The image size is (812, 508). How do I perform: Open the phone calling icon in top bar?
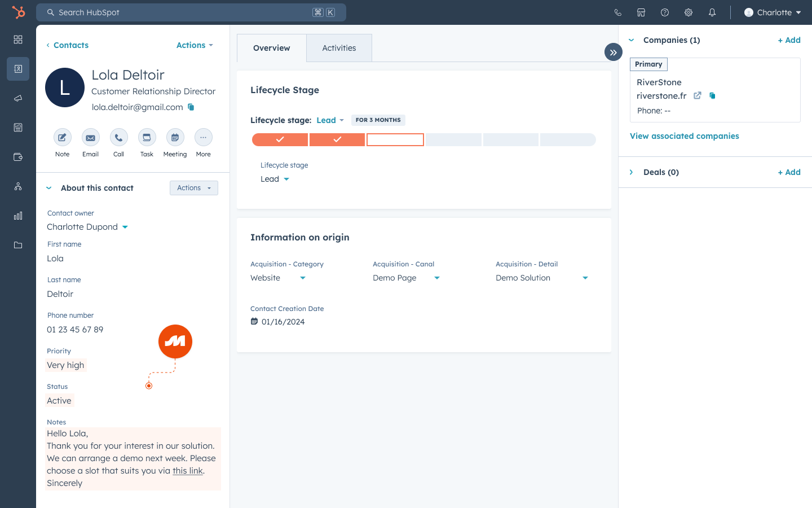tap(618, 12)
